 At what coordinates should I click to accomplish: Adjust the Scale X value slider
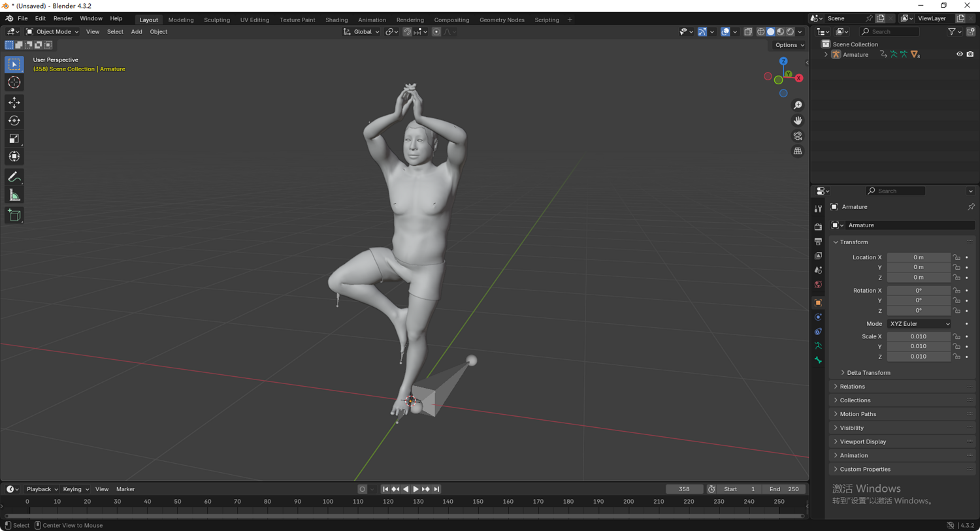(x=919, y=337)
